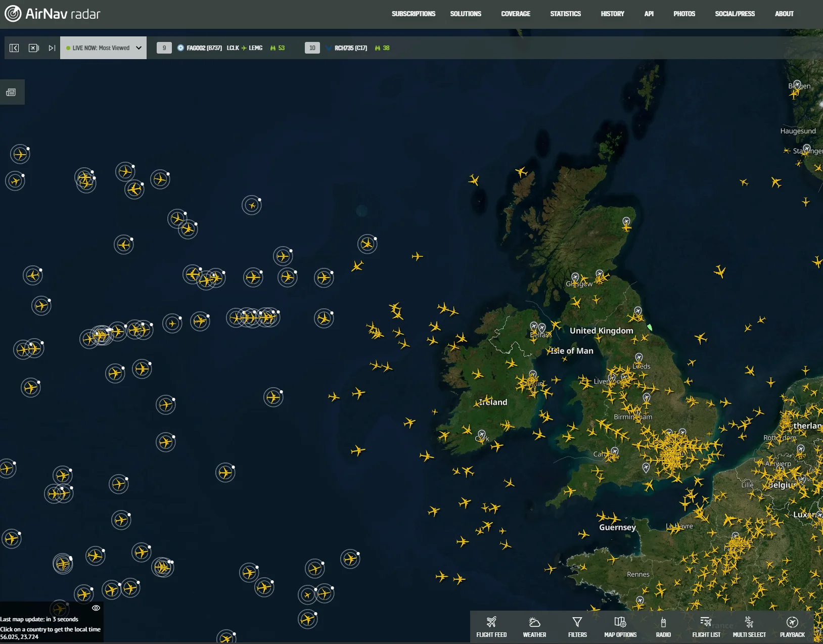Open Map Options settings
The image size is (823, 644).
click(x=620, y=627)
